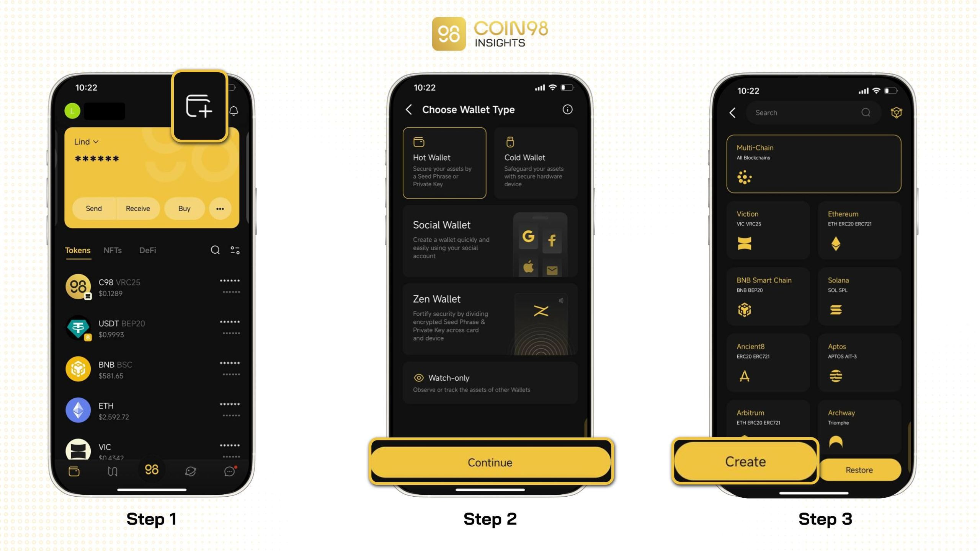Click the Zen Wallet lightning icon

[541, 311]
